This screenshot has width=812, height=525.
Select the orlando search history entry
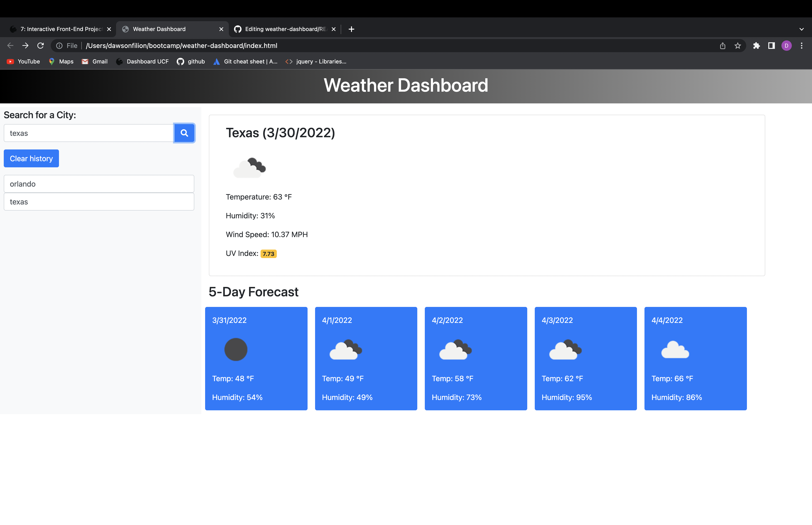pyautogui.click(x=99, y=183)
